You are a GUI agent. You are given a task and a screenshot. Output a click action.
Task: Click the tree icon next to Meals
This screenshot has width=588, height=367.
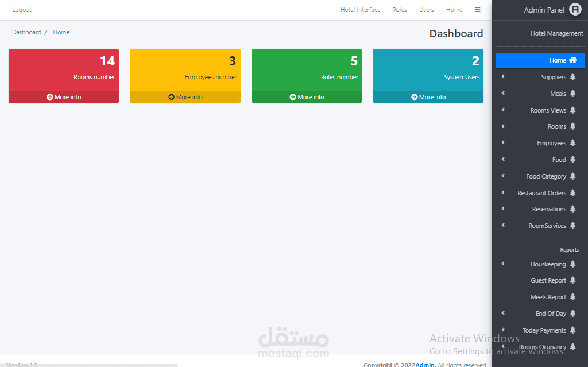pos(572,94)
